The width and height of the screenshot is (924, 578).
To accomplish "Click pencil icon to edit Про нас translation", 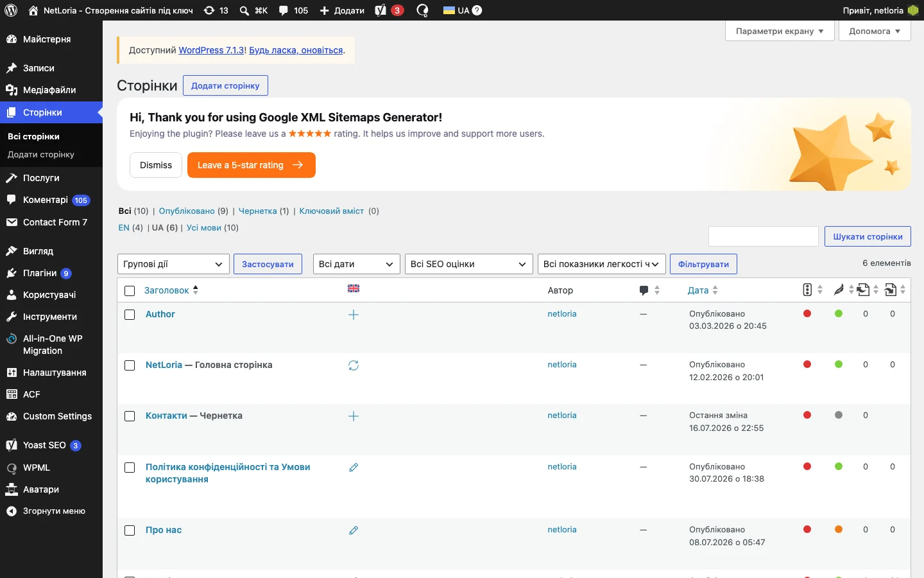I will point(354,530).
